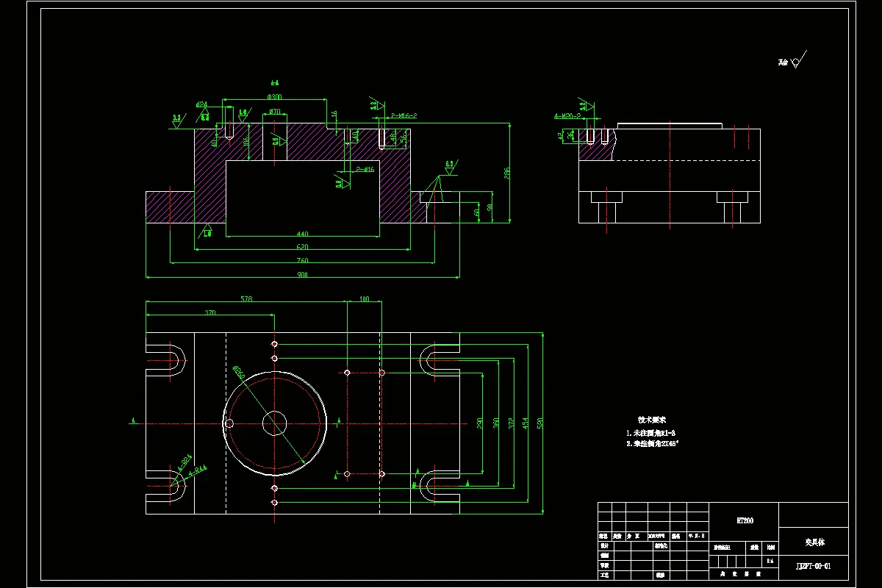This screenshot has width=882, height=588.
Task: Click the 100 dimension above plan view
Action: (364, 299)
